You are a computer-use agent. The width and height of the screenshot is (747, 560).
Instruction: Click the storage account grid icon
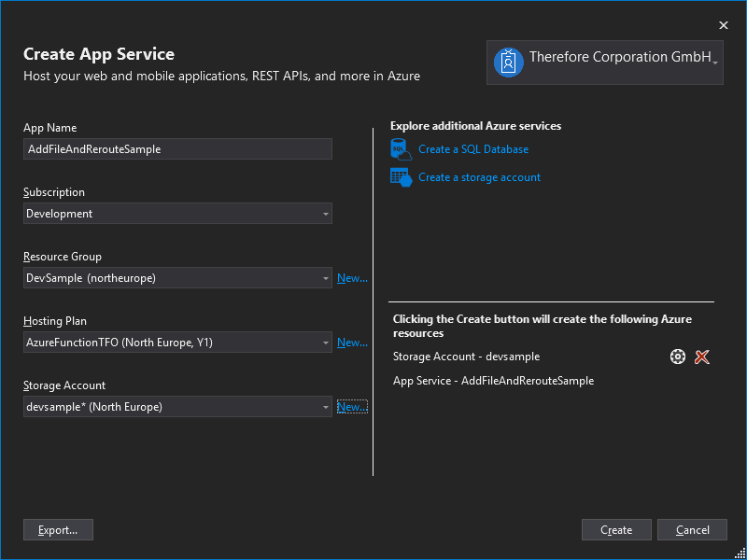click(x=401, y=177)
